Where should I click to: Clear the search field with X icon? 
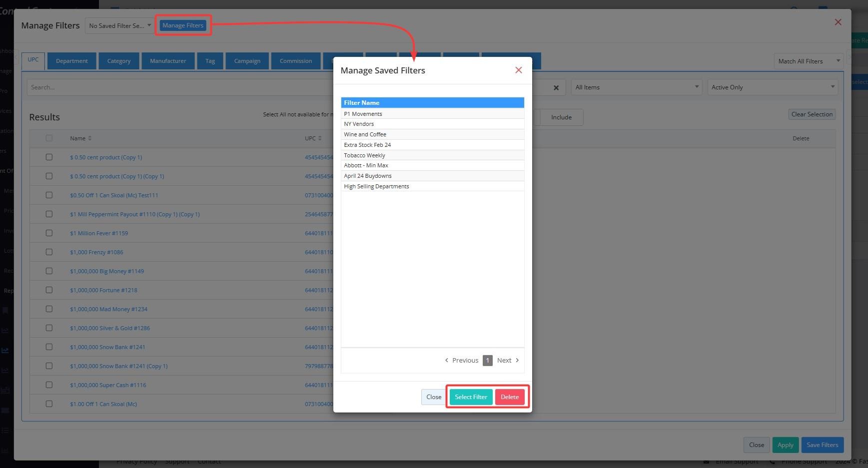pos(556,87)
